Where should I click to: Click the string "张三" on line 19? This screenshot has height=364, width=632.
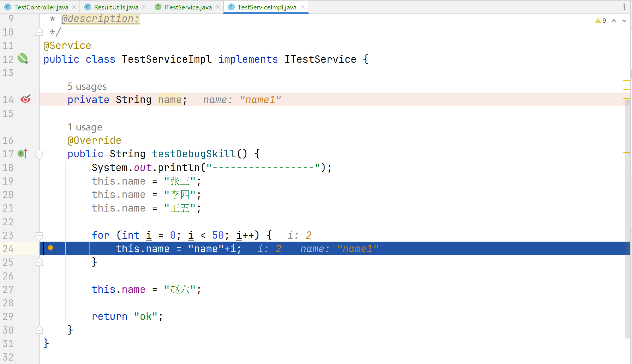180,181
